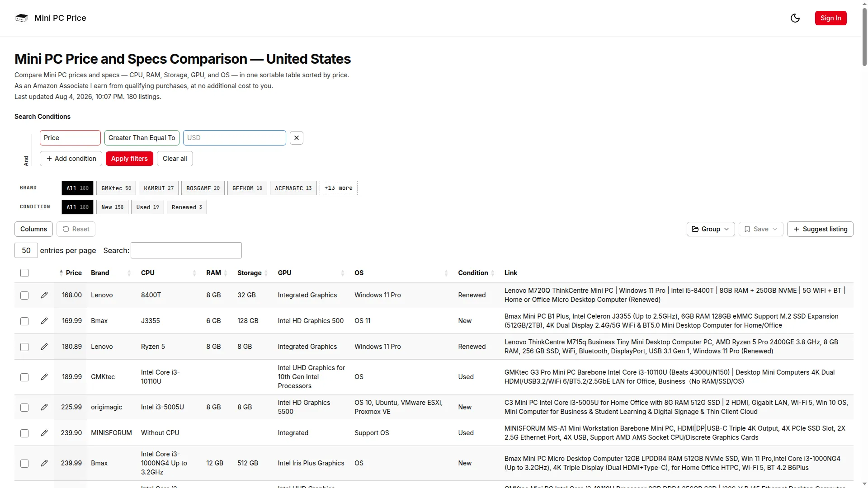This screenshot has width=868, height=488.
Task: Sort the table by the Price column
Action: pyautogui.click(x=71, y=273)
